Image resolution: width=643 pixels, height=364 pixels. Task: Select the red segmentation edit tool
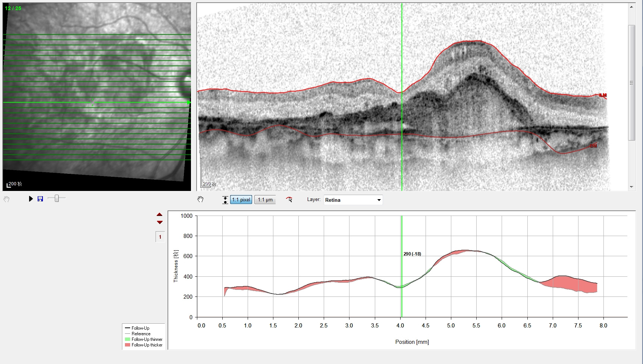click(x=289, y=200)
